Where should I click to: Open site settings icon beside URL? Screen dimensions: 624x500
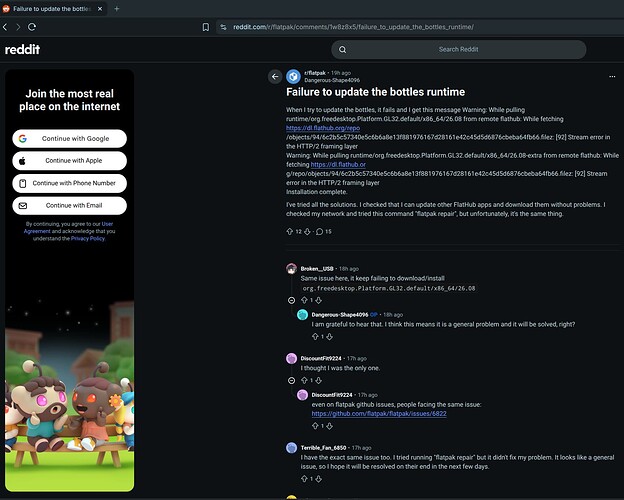(224, 27)
